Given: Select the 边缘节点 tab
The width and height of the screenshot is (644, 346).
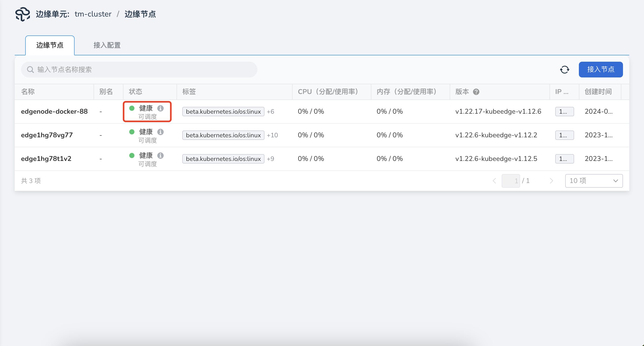Looking at the screenshot, I should [x=50, y=45].
